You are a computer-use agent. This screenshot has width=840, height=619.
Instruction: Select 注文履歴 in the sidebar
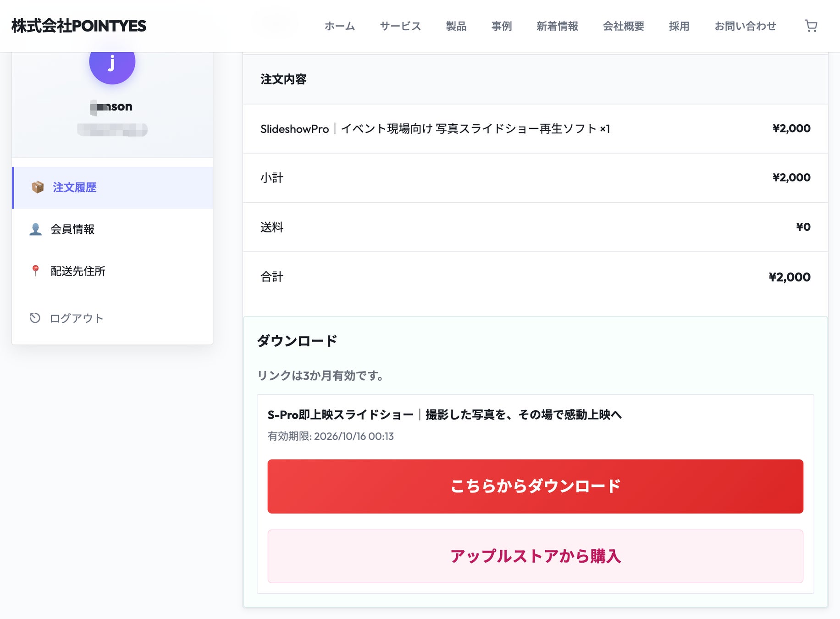click(x=112, y=188)
